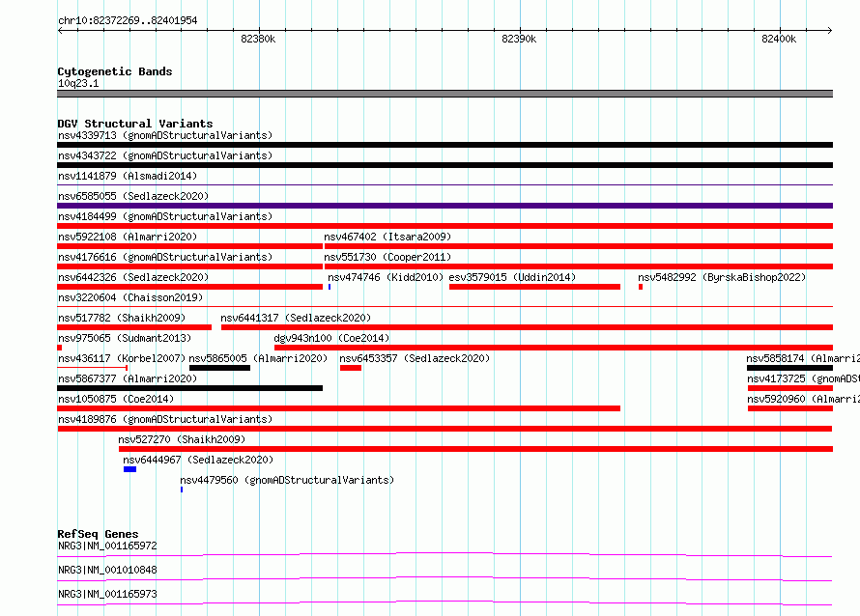860x616 pixels.
Task: Click the small blue mark under nsv4479560
Action: click(x=182, y=490)
